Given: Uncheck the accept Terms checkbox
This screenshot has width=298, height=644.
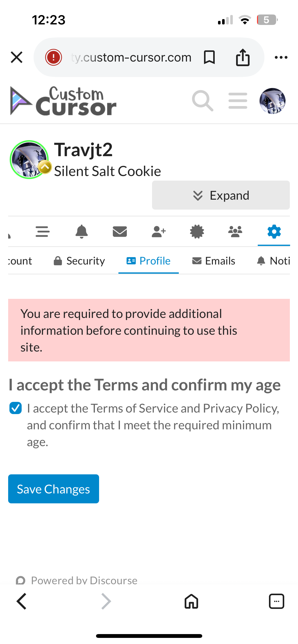Looking at the screenshot, I should (x=16, y=408).
